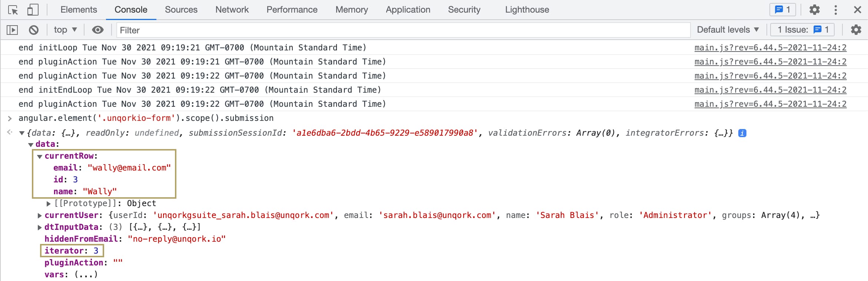Click the 1 Issue button

tap(802, 30)
